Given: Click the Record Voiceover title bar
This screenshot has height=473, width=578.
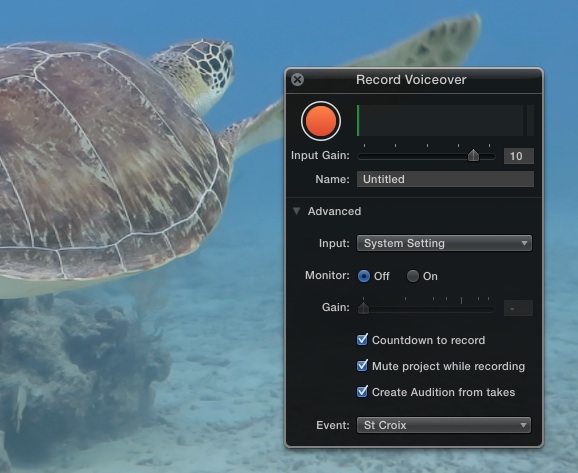Looking at the screenshot, I should coord(414,80).
